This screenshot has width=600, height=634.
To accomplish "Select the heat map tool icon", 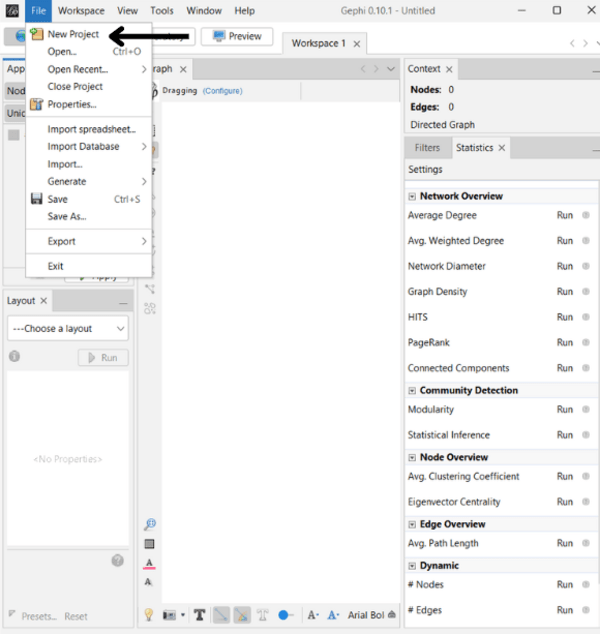I will tap(150, 309).
